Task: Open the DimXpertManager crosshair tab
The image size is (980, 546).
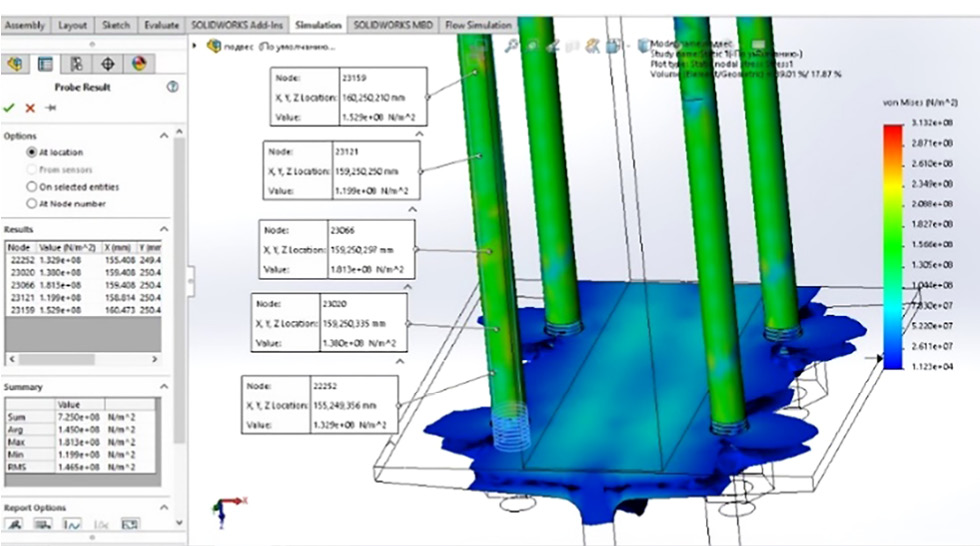Action: point(107,63)
